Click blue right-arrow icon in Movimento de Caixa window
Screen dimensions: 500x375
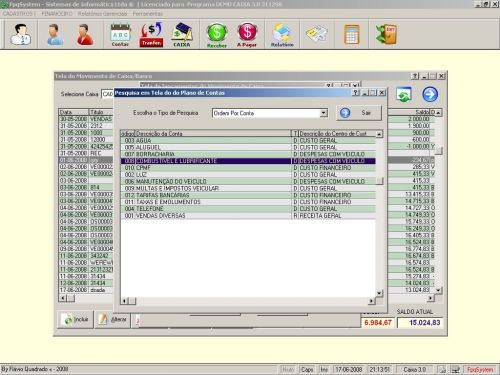pos(430,94)
